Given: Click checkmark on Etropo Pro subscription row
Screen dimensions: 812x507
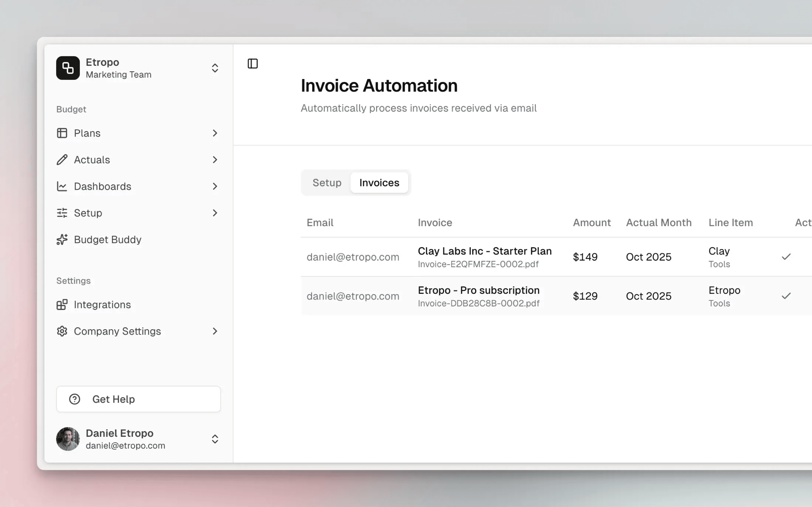Looking at the screenshot, I should pyautogui.click(x=786, y=296).
